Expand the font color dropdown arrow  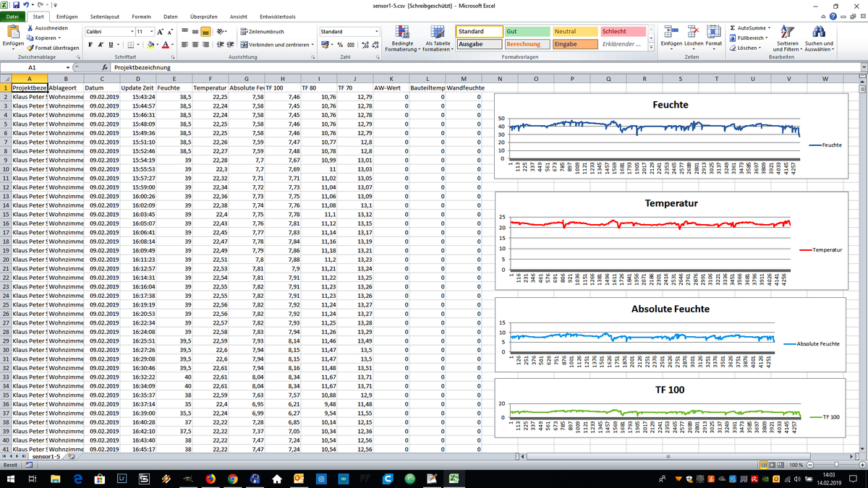click(x=174, y=45)
